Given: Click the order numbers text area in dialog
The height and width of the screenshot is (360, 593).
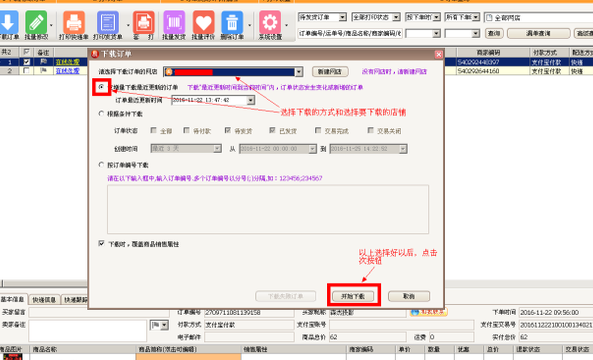Looking at the screenshot, I should (268, 209).
